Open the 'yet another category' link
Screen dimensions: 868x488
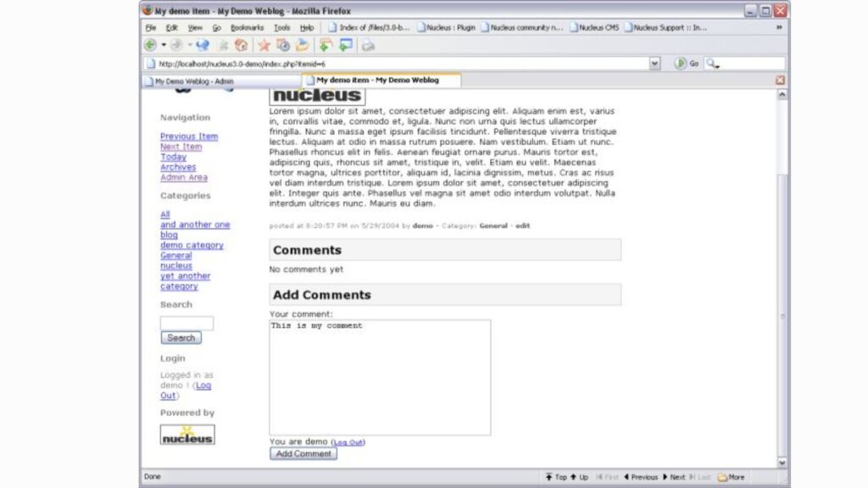[185, 281]
